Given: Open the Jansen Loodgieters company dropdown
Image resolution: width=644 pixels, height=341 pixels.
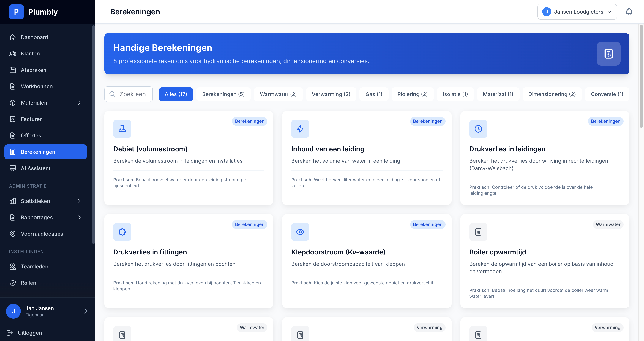Looking at the screenshot, I should (x=577, y=12).
